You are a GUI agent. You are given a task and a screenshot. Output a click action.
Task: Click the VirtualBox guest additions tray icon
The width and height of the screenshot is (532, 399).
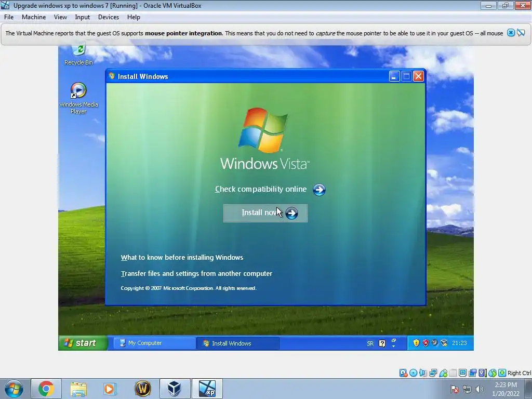(x=444, y=343)
